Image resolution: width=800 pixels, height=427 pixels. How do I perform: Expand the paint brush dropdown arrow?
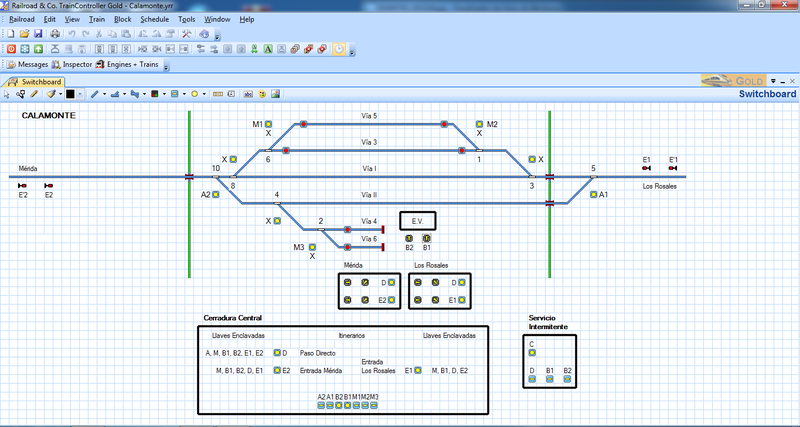pyautogui.click(x=60, y=94)
